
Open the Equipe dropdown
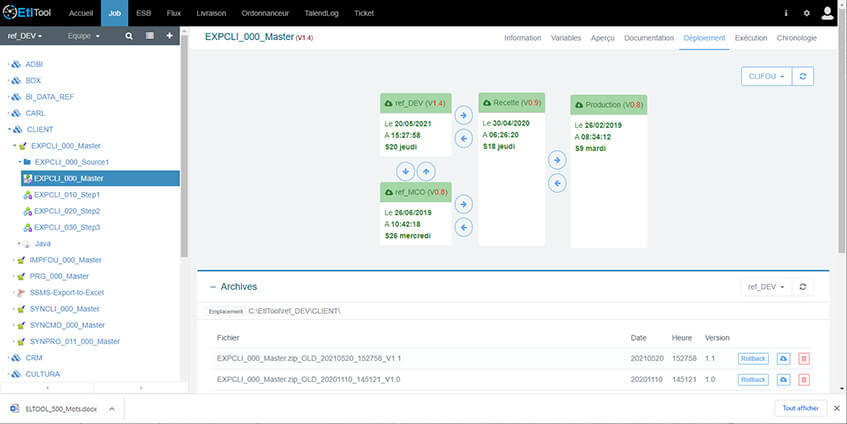(84, 36)
